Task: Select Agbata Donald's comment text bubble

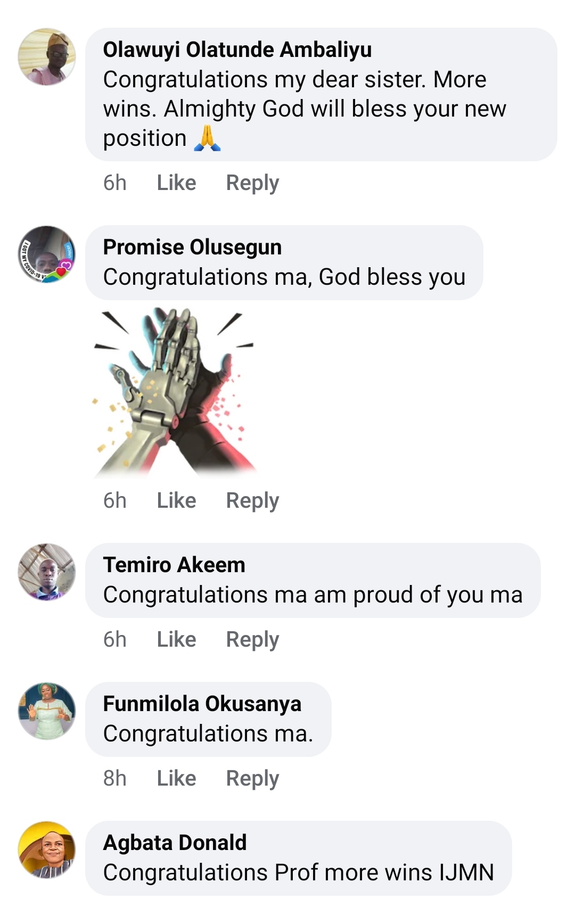Action: tap(298, 873)
